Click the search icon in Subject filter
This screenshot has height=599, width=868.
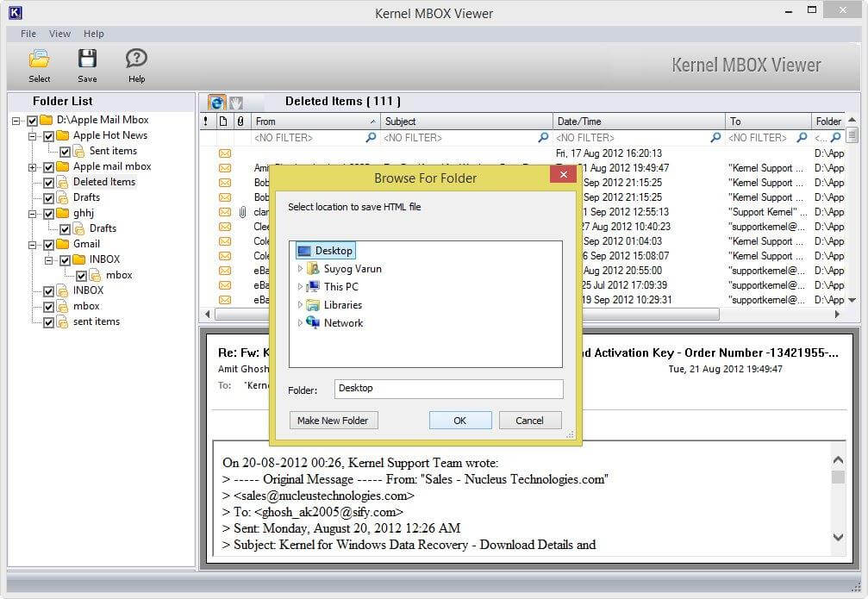click(x=543, y=137)
